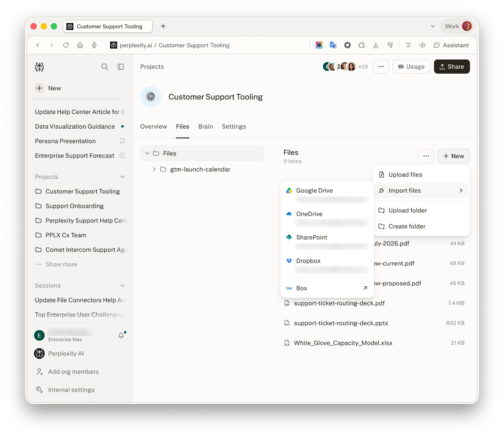Collapse the Sessions section chevron
Viewport: 504px width, 437px height.
(x=123, y=286)
